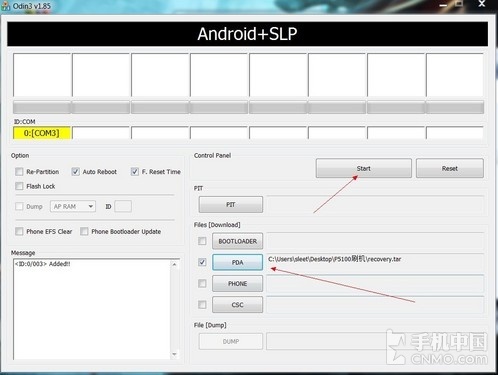
Task: Click the PDA file button
Action: pyautogui.click(x=237, y=262)
